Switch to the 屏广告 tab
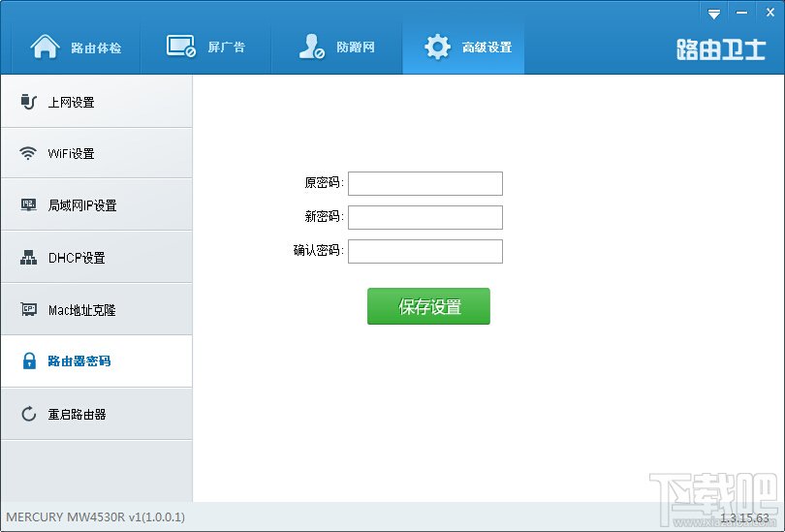 point(205,47)
